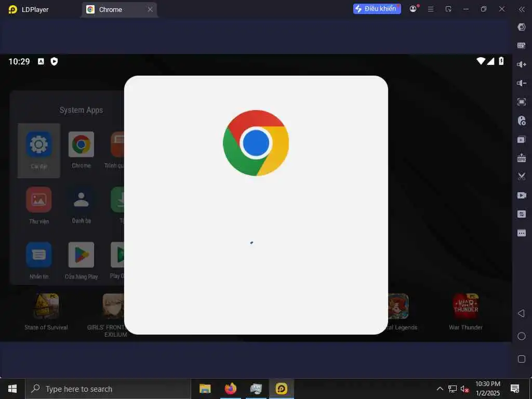Open keyboard mapping tool in sidebar
532x399 pixels.
tap(522, 46)
